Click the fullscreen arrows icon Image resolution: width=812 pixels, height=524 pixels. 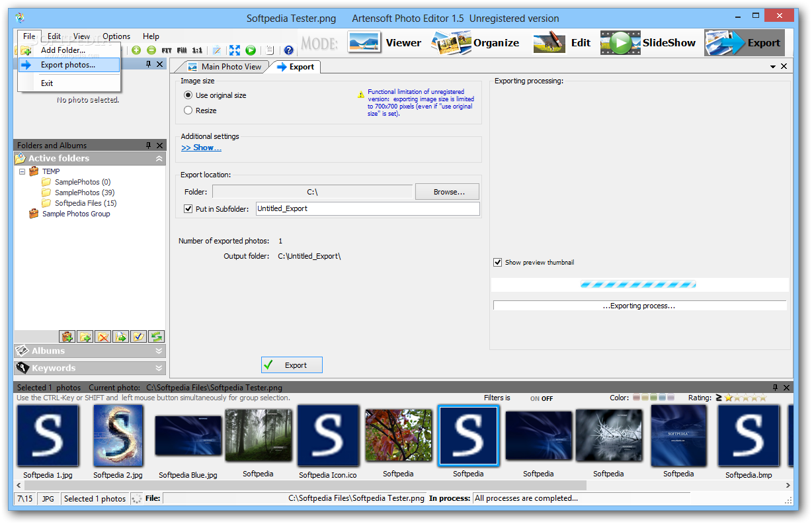[235, 50]
